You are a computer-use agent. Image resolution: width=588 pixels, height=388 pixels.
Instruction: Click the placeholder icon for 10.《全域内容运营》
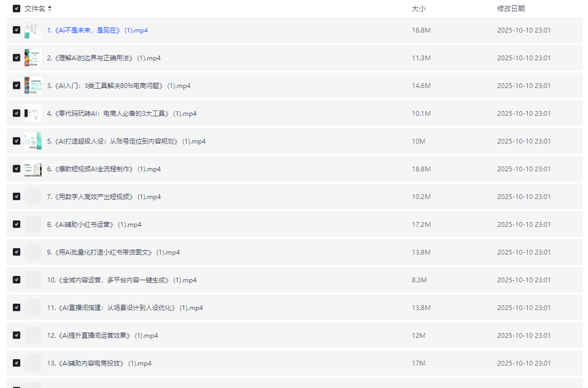coord(33,280)
